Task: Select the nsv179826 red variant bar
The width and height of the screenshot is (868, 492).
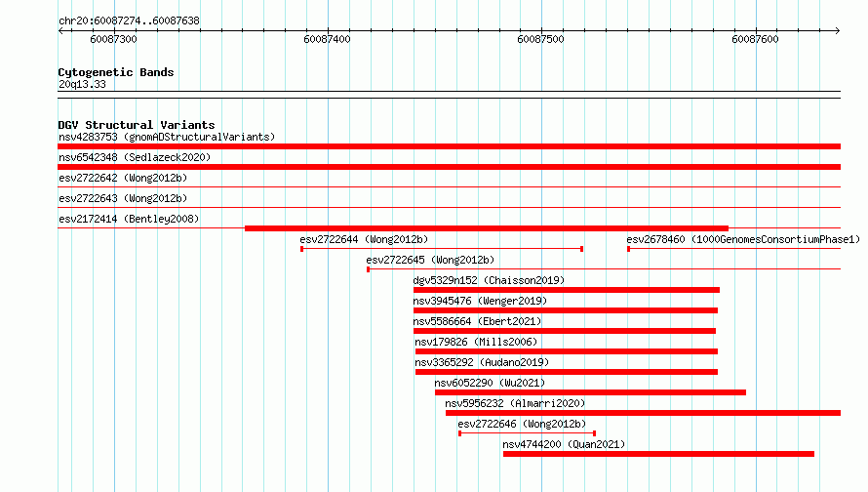Action: tap(567, 351)
